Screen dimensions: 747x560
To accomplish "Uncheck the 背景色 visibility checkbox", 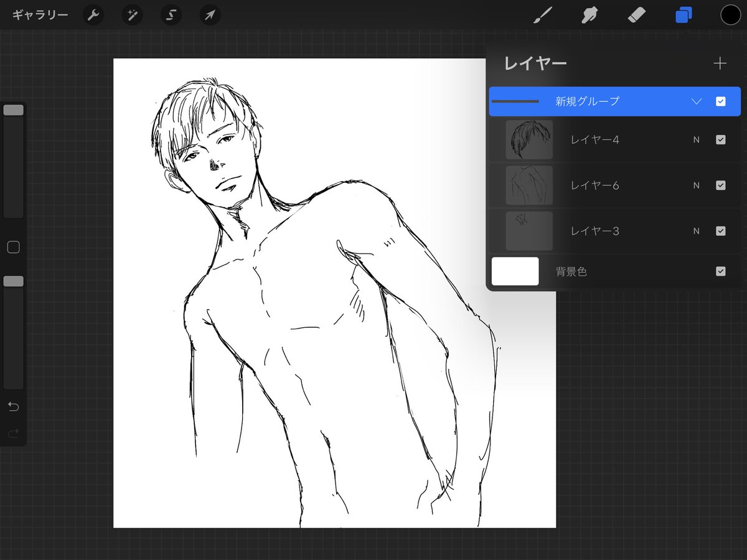I will point(720,271).
